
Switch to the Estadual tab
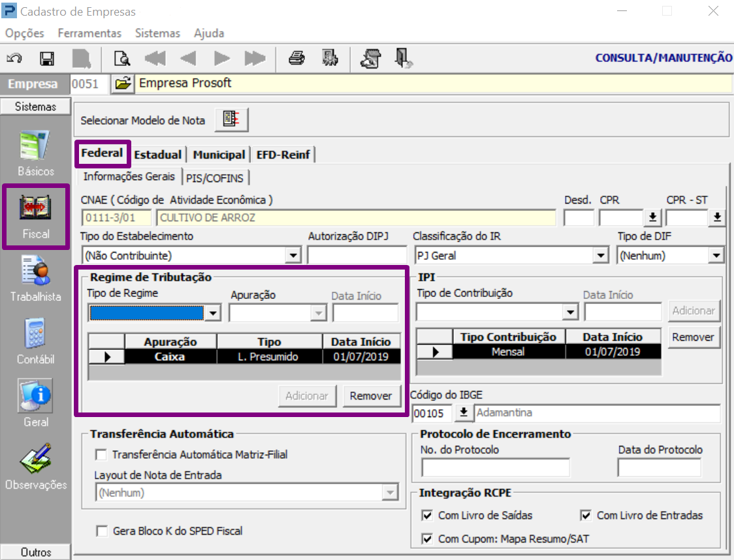pyautogui.click(x=158, y=155)
